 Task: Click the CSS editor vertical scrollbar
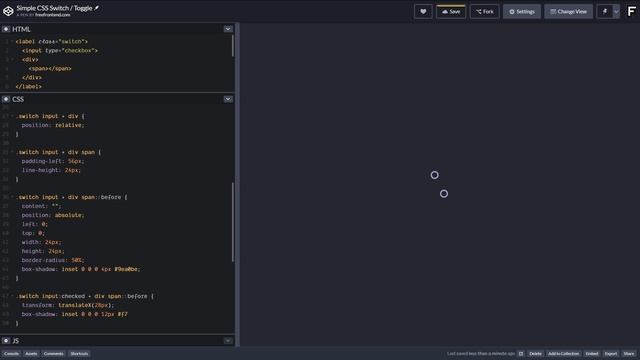pyautogui.click(x=233, y=222)
